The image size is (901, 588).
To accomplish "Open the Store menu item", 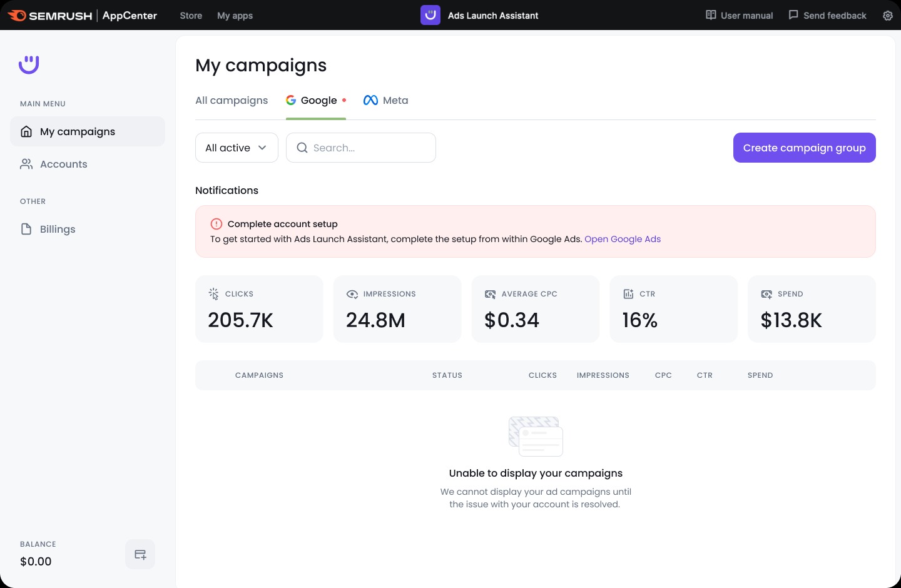I will [191, 16].
